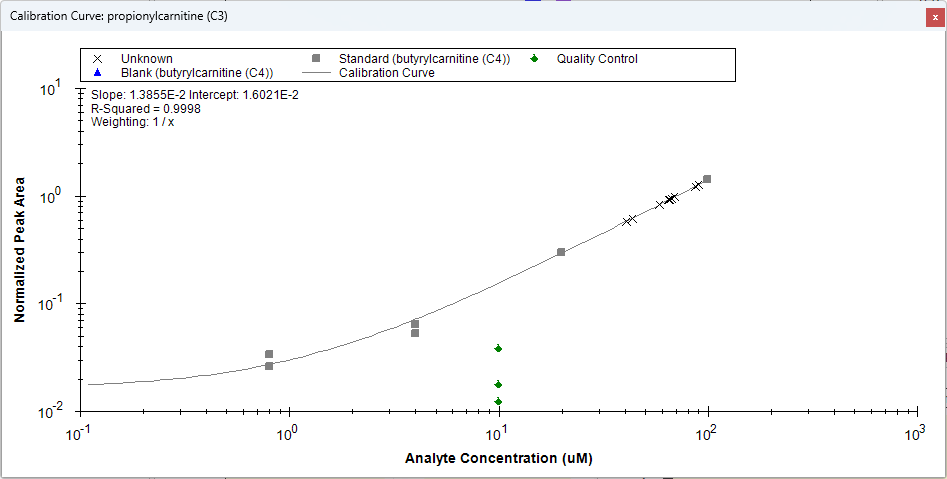This screenshot has height=479, width=947.
Task: Click the blue Blank triangle legend icon
Action: click(97, 73)
